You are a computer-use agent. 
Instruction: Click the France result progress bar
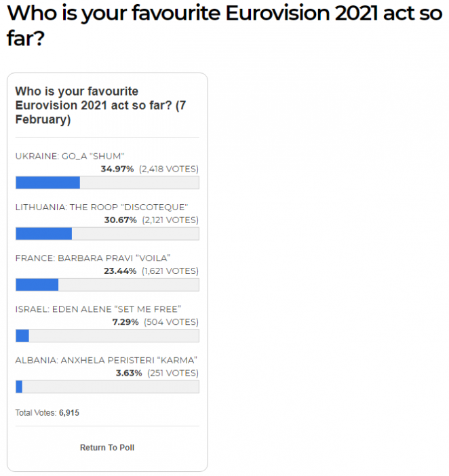click(107, 284)
